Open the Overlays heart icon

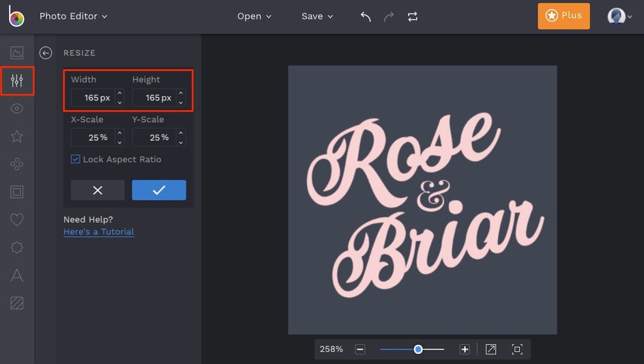click(17, 220)
